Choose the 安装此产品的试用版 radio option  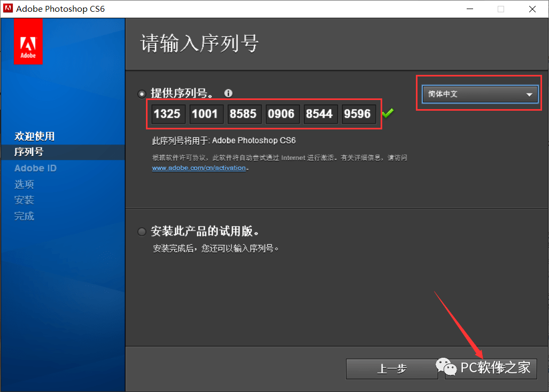point(142,232)
